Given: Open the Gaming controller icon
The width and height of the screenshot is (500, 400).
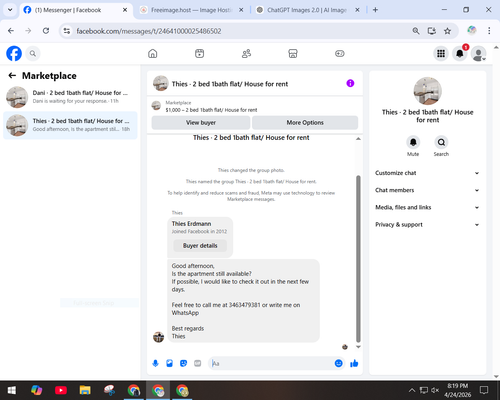Looking at the screenshot, I should point(340,53).
